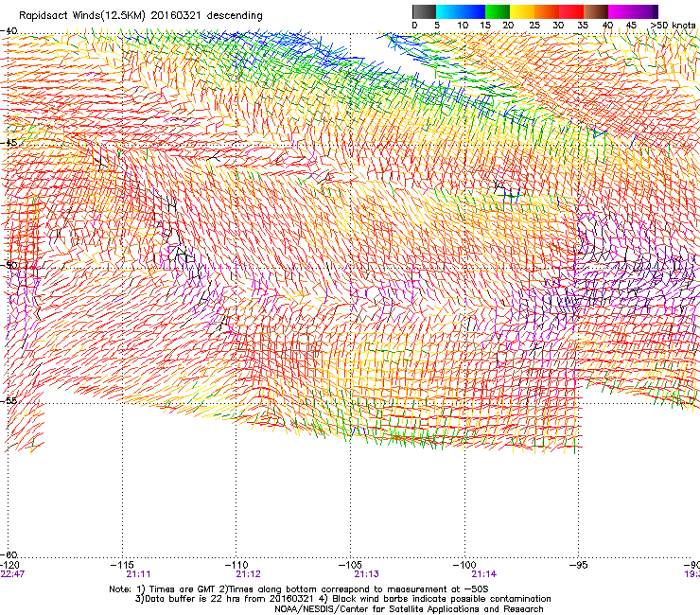
Task: Click the '>50 knots' legend label
Action: point(673,26)
